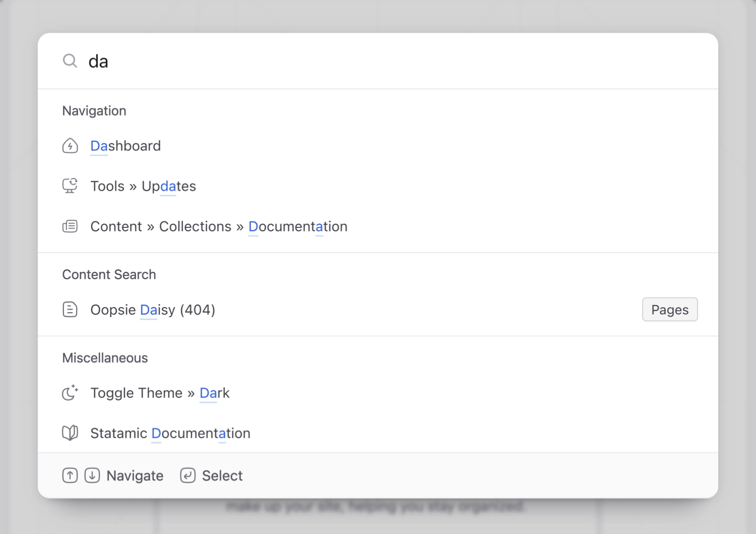Focus the search field containing "da"
Screen dimensions: 756x534
coord(353,62)
